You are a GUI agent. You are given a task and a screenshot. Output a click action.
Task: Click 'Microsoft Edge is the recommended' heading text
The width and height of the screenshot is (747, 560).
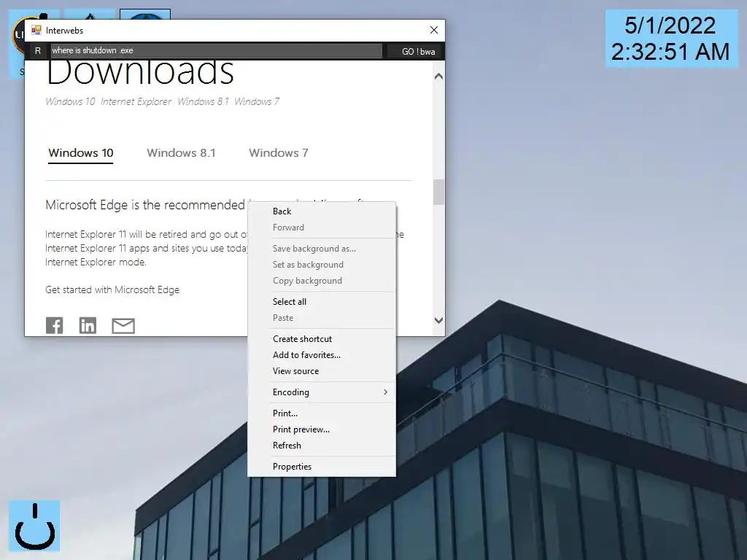[x=145, y=205]
